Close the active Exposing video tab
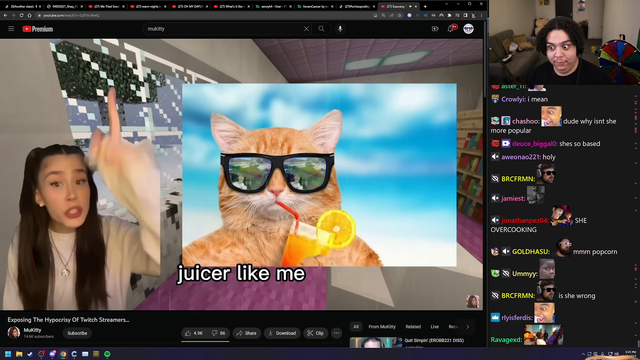Screen dimensions: 640x360 [416, 7]
